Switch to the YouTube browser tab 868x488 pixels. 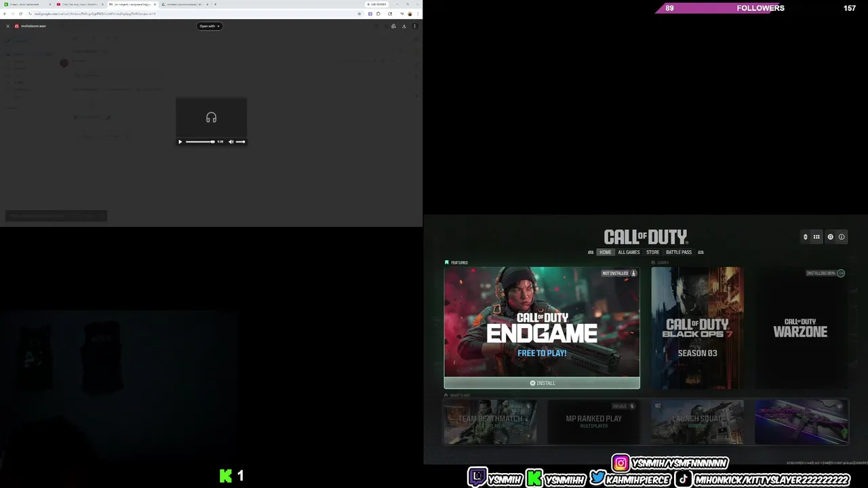point(80,4)
